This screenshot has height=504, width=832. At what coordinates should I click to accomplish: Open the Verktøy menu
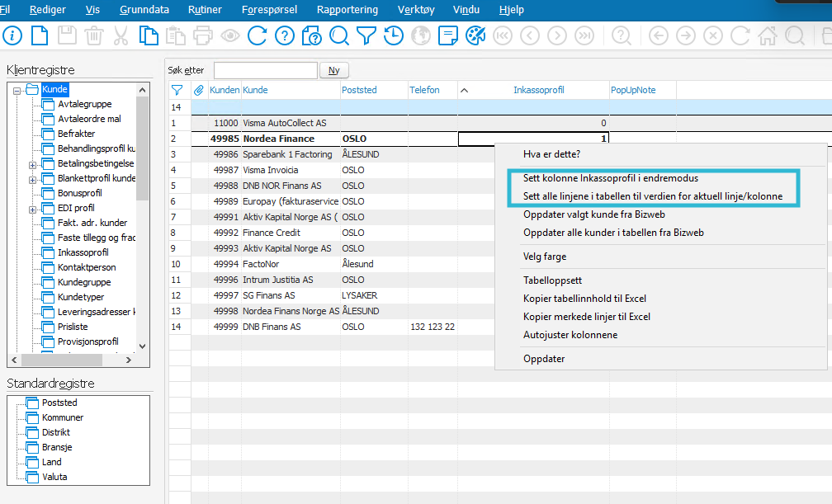tap(416, 10)
